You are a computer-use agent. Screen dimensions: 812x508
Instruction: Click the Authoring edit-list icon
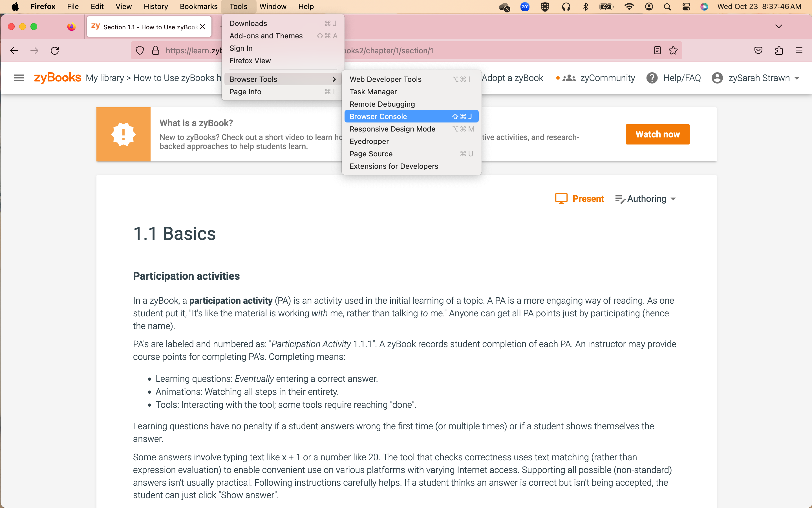click(x=620, y=199)
